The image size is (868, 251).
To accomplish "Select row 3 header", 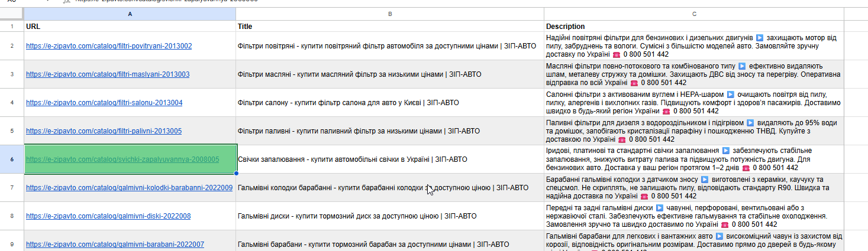I will [12, 74].
